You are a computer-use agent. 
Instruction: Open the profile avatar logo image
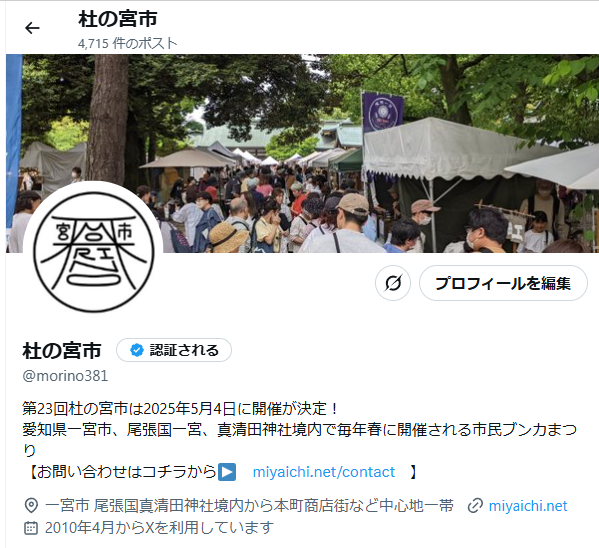click(x=93, y=252)
